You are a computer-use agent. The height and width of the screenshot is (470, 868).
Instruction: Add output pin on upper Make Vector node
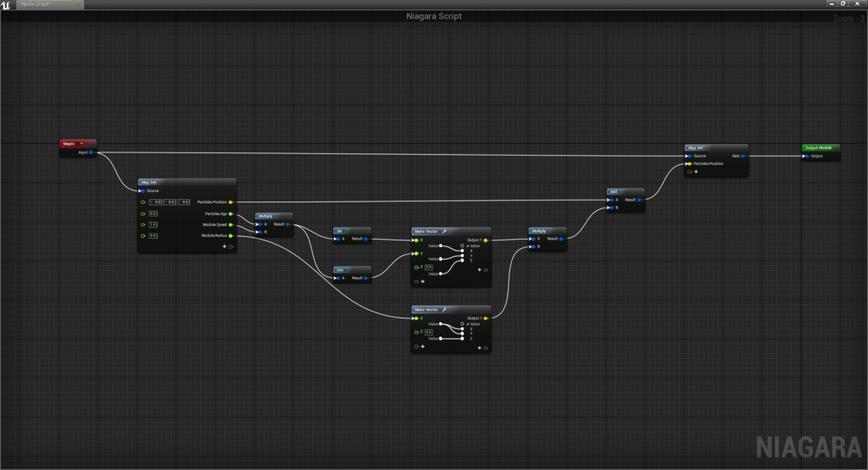pyautogui.click(x=480, y=270)
